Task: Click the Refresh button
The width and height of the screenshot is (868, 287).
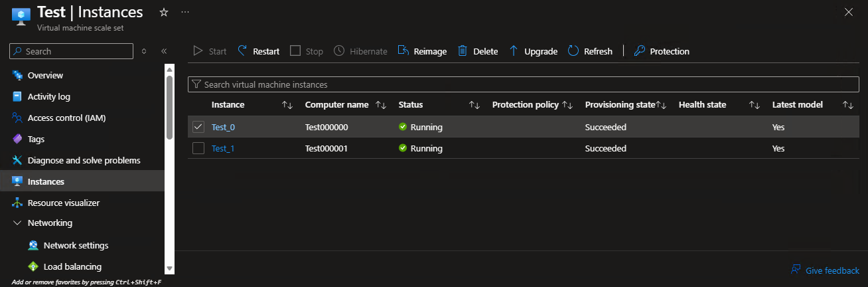Action: point(590,51)
